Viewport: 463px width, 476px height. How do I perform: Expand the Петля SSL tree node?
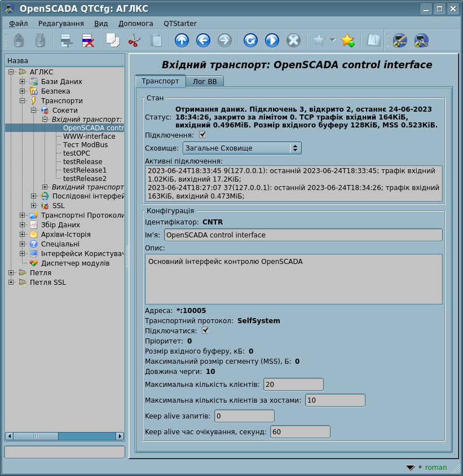[x=11, y=283]
